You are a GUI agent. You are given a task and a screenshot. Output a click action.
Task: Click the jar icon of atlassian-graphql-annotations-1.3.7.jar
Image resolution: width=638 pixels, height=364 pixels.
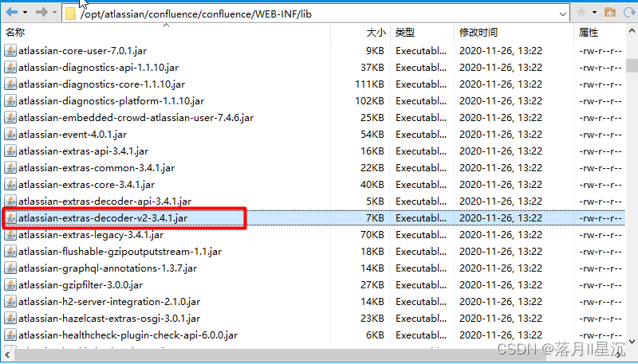click(10, 268)
